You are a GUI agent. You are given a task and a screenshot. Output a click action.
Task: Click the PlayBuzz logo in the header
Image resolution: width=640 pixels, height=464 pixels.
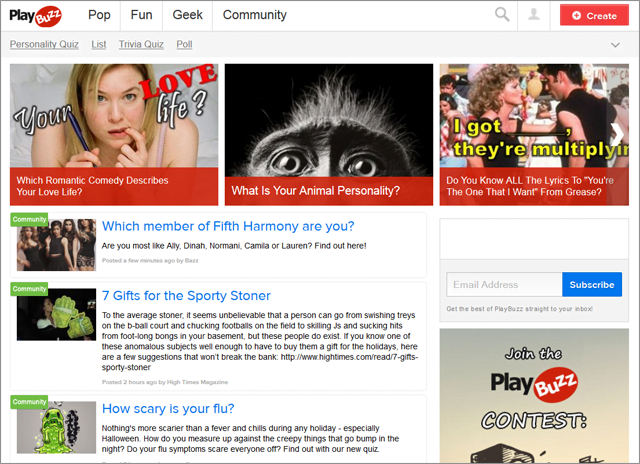pos(36,16)
